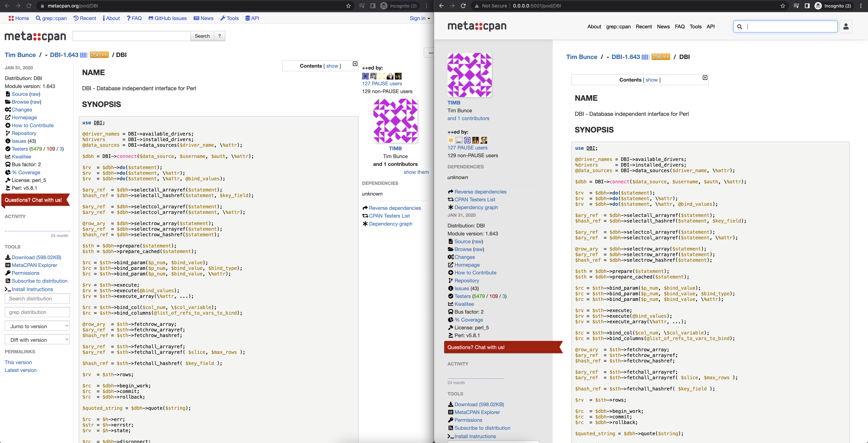Open Chrome side panel icon in left window
Image resolution: width=868 pixels, height=443 pixels.
click(x=373, y=6)
